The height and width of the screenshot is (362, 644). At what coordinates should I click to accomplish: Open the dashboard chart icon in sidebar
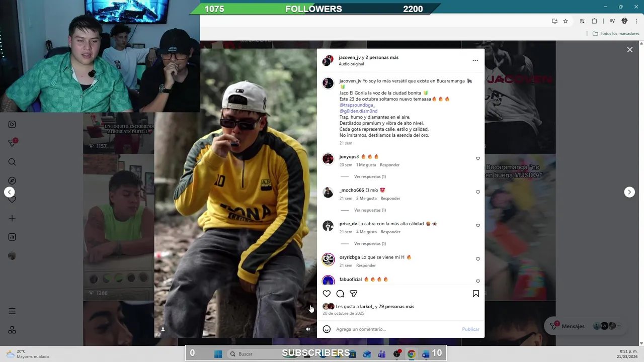(x=12, y=237)
